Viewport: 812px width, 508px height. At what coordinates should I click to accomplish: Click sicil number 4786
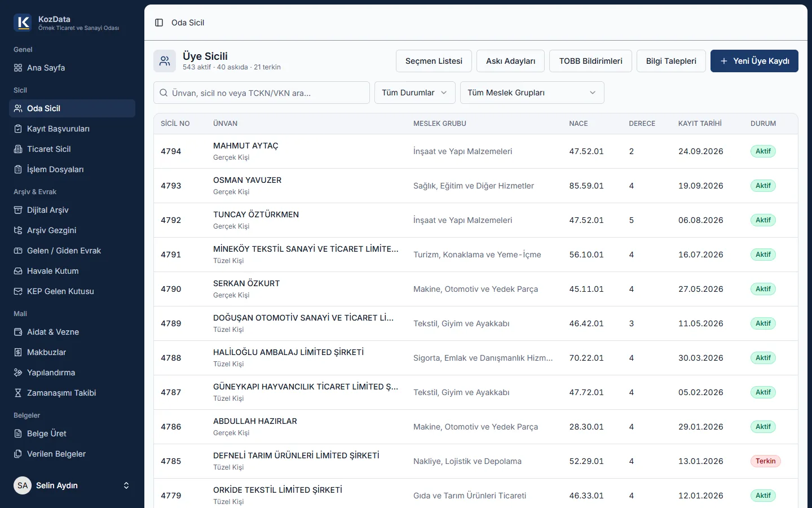coord(171,427)
